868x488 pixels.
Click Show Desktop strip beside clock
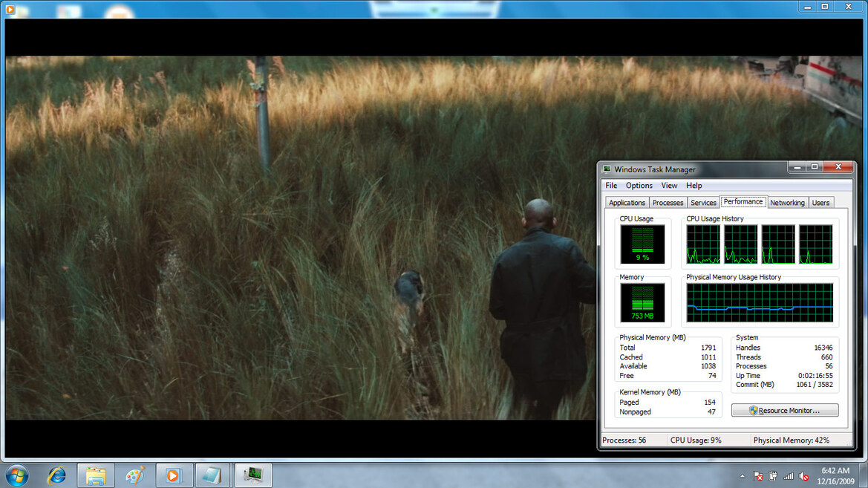(864, 476)
